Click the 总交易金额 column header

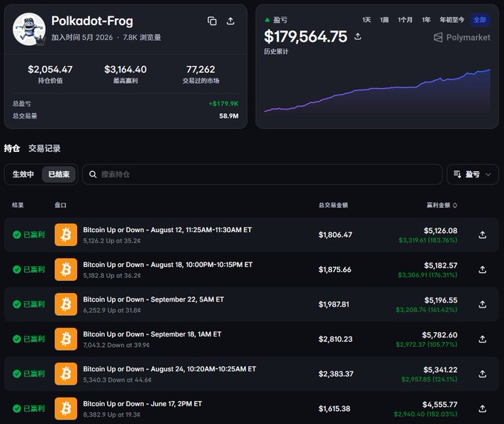334,205
